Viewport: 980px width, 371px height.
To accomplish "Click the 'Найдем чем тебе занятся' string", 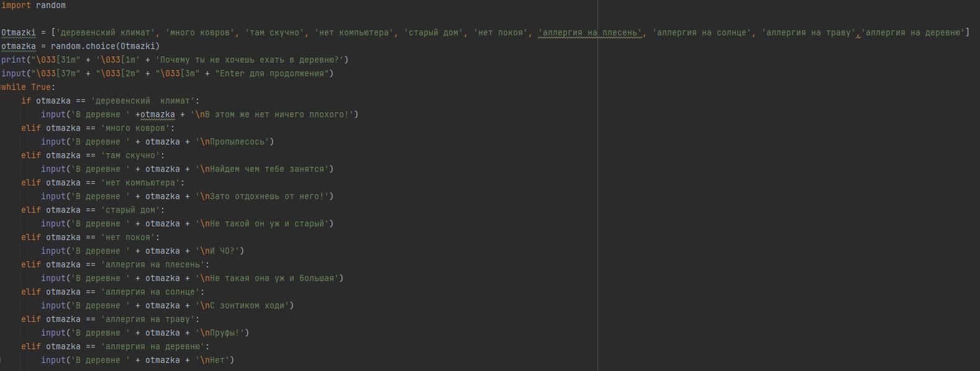I will tap(268, 169).
